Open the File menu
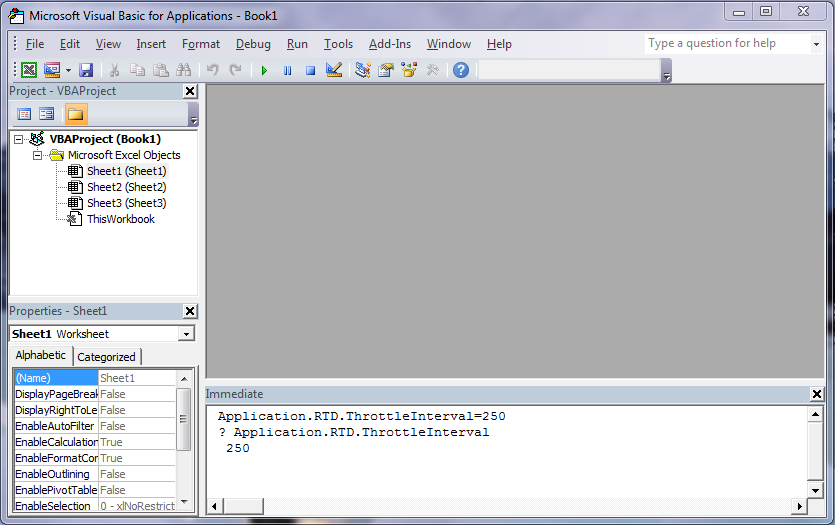Screen dimensions: 835x525 coord(35,44)
